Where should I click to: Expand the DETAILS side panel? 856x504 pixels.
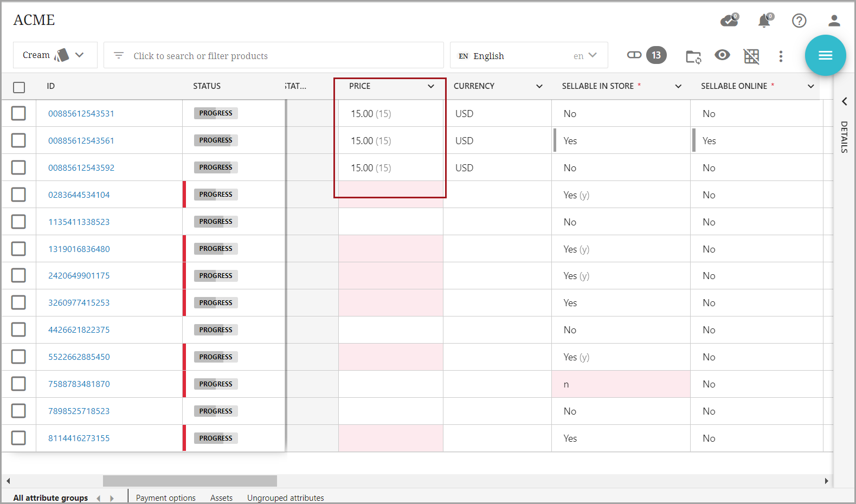pyautogui.click(x=844, y=102)
